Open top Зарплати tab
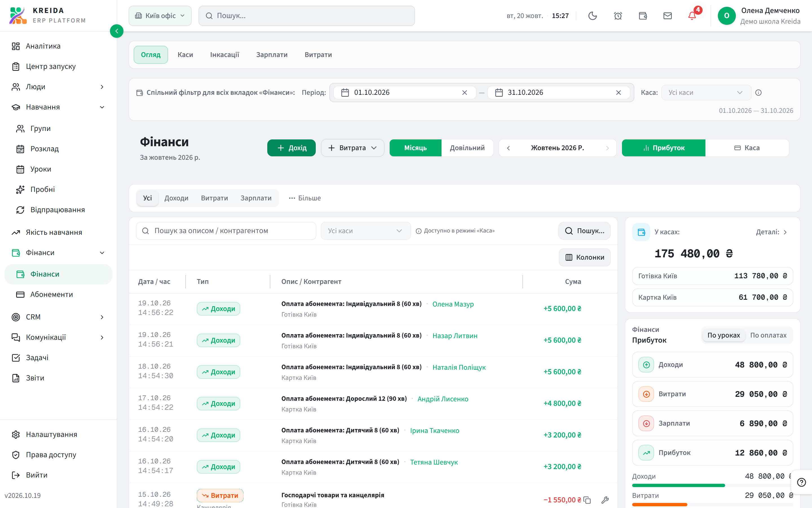812x508 pixels. pyautogui.click(x=272, y=55)
